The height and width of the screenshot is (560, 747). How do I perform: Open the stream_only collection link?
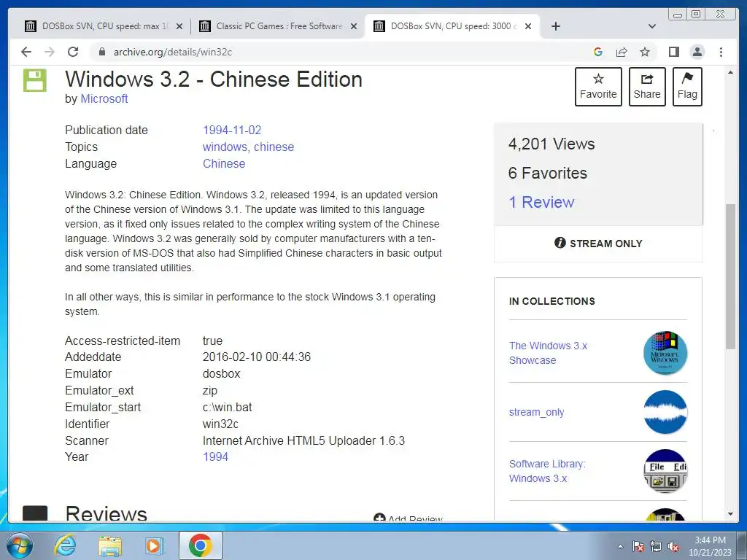[x=536, y=412]
